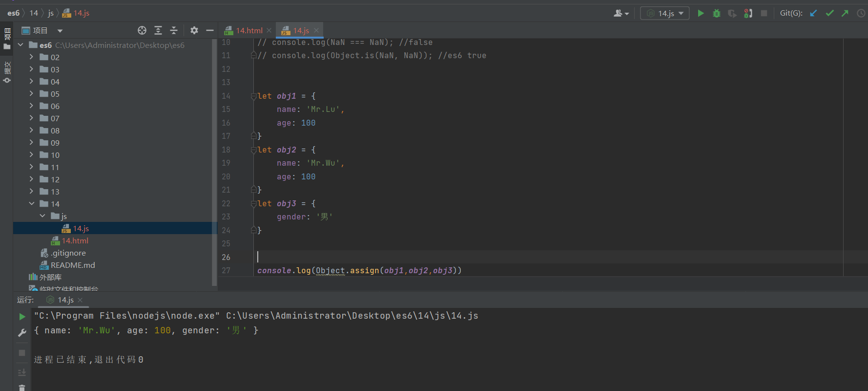
Task: Collapse folder 14 in project tree
Action: click(31, 203)
